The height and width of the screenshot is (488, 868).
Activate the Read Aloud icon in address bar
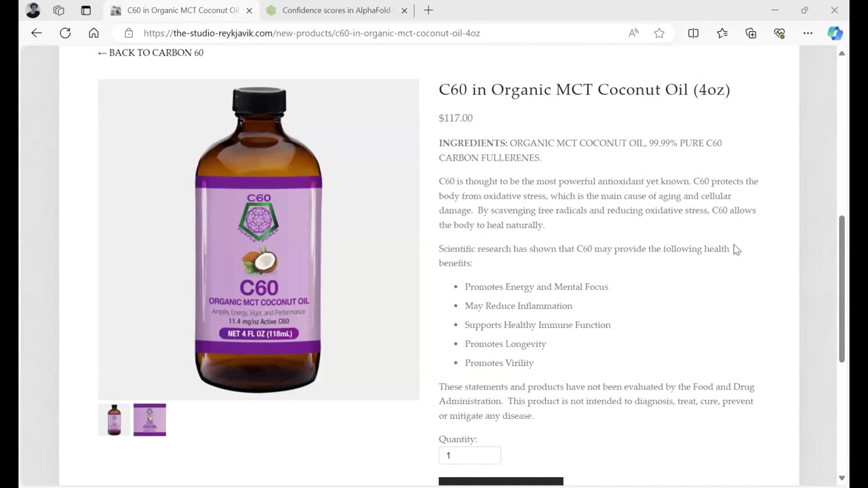tap(633, 33)
